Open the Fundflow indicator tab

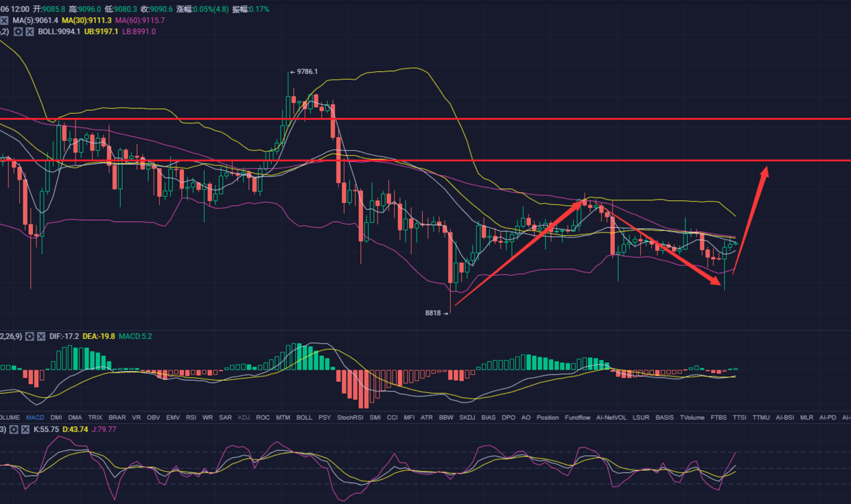[x=578, y=417]
